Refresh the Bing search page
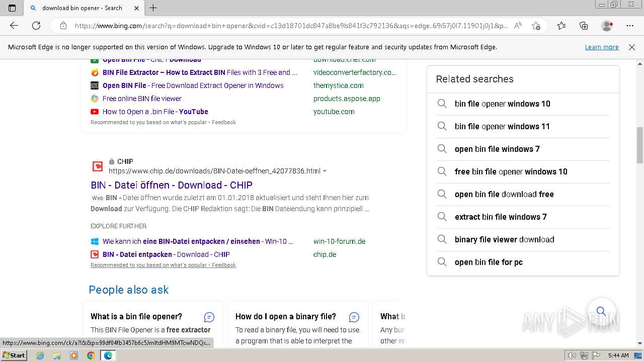This screenshot has width=644, height=362. (x=36, y=26)
